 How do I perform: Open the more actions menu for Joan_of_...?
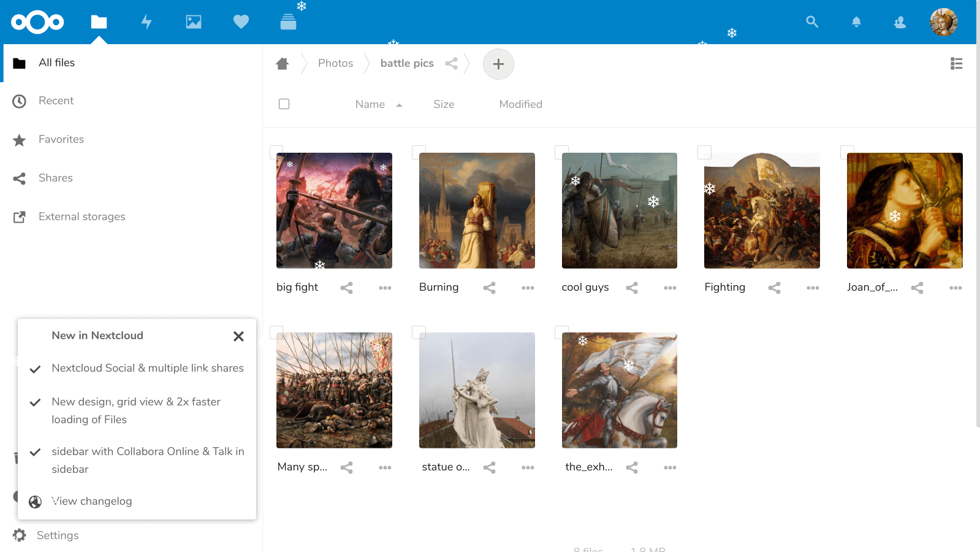click(955, 288)
